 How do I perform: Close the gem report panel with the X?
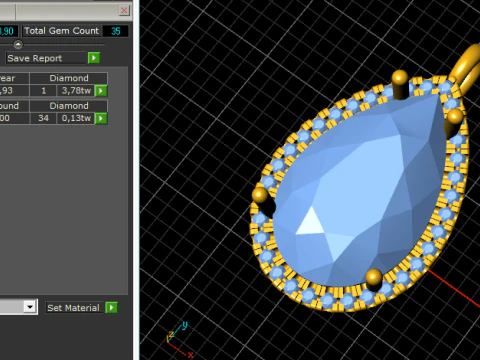[x=124, y=11]
